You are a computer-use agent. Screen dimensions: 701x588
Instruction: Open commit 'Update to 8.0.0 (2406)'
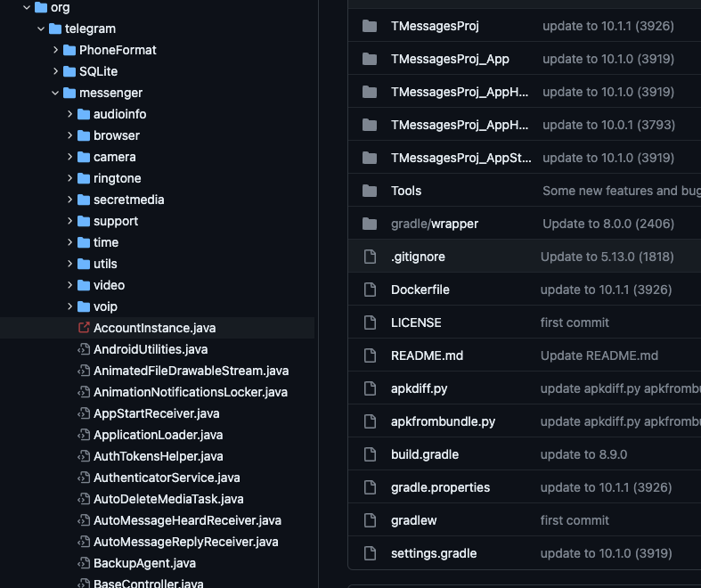(x=608, y=224)
